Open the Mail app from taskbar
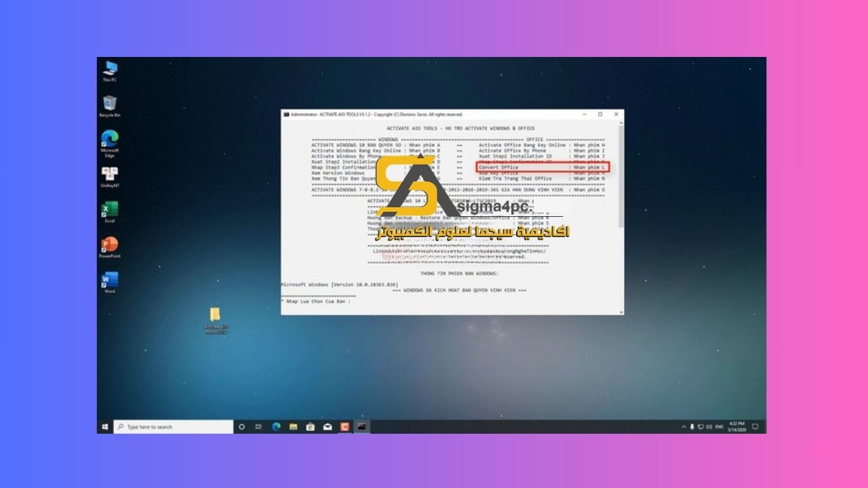The height and width of the screenshot is (488, 868). click(x=328, y=427)
